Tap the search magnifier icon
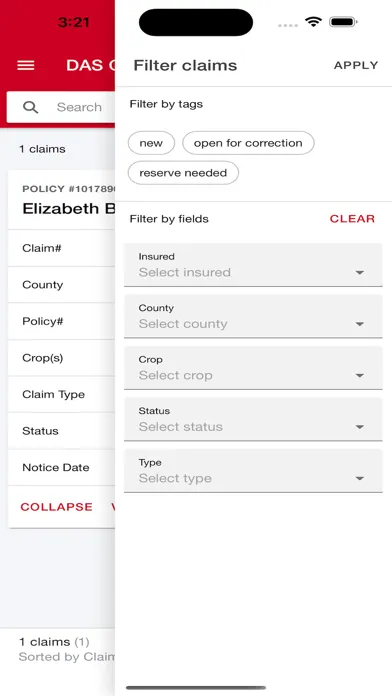392x696 pixels. click(30, 107)
